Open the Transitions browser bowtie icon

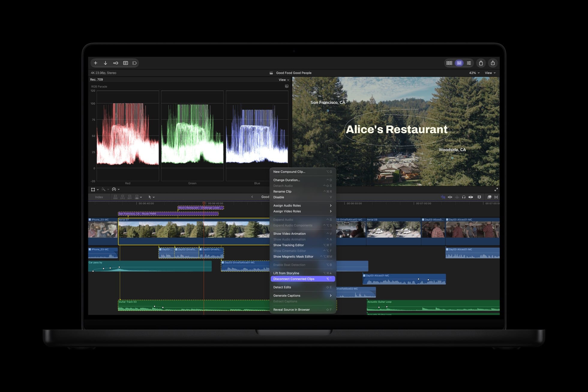(496, 197)
